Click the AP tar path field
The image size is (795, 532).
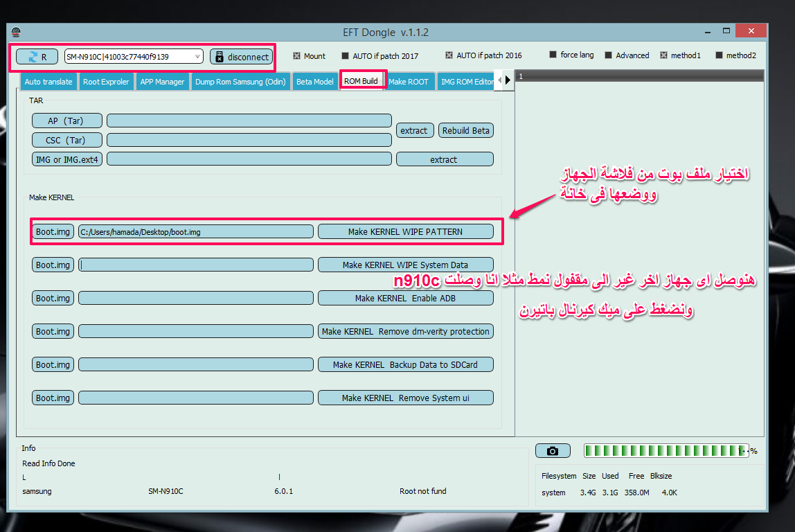tap(249, 121)
